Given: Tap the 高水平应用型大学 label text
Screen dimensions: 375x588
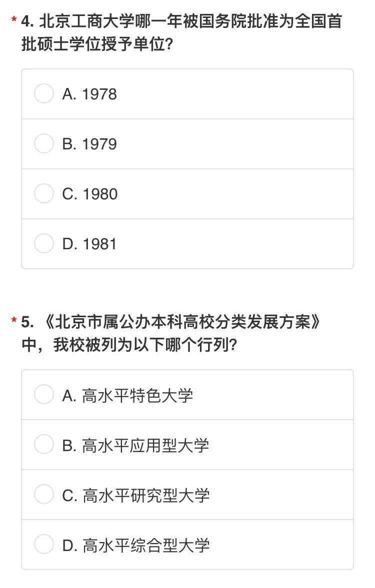Looking at the screenshot, I should point(145,445).
